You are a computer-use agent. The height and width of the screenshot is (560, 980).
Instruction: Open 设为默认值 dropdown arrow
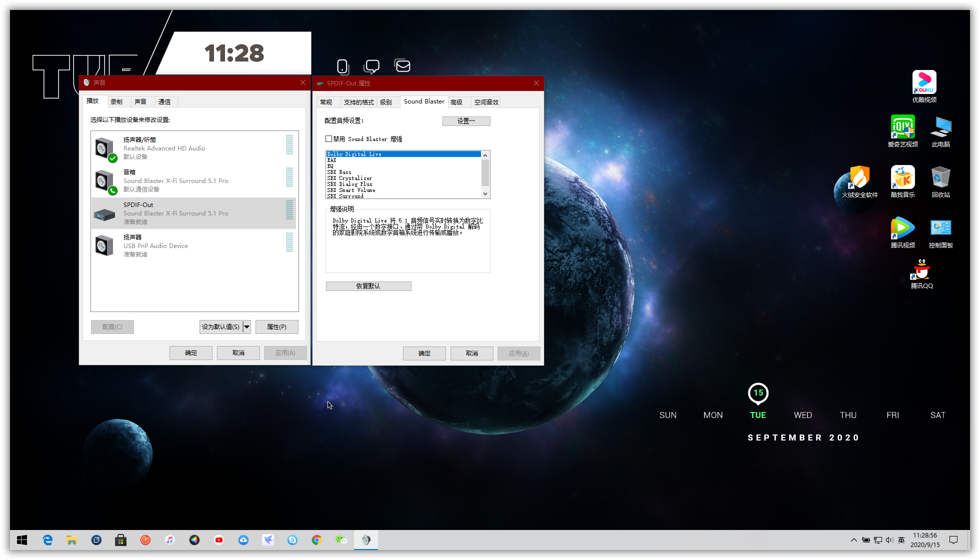click(x=246, y=327)
